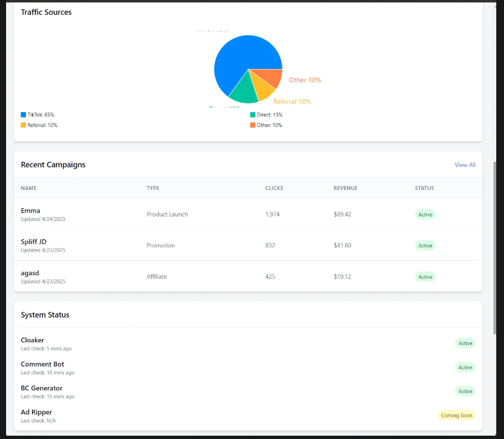Click the green Direct legend swatch
The image size is (504, 439).
coord(253,115)
